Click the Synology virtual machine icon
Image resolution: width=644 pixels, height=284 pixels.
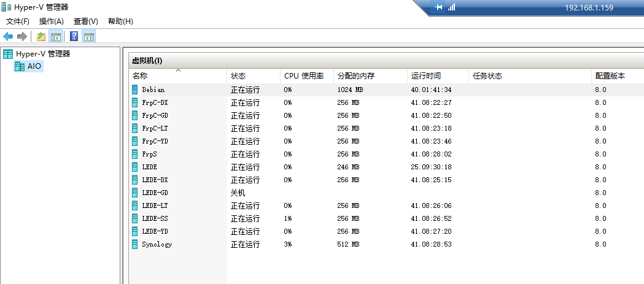click(134, 244)
